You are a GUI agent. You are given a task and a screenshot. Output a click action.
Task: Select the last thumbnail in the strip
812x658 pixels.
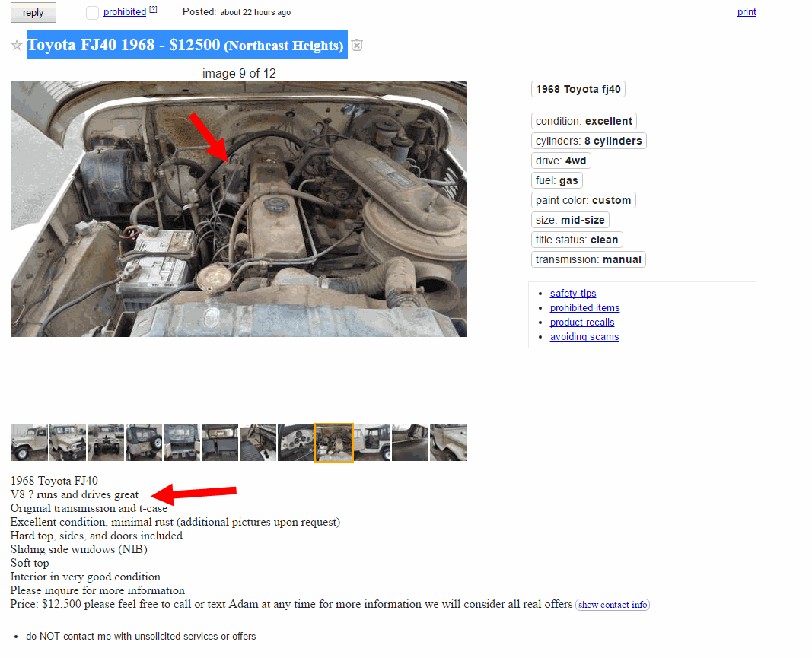[448, 443]
